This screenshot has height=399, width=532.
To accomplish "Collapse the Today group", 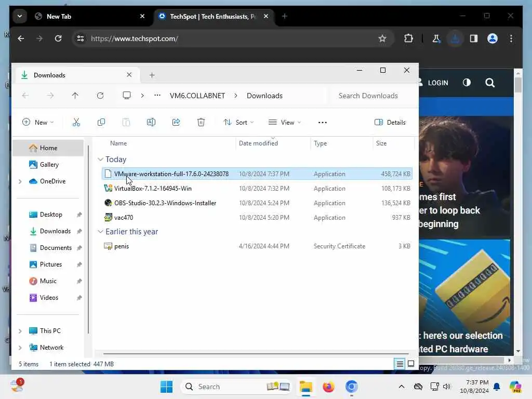I will click(100, 159).
